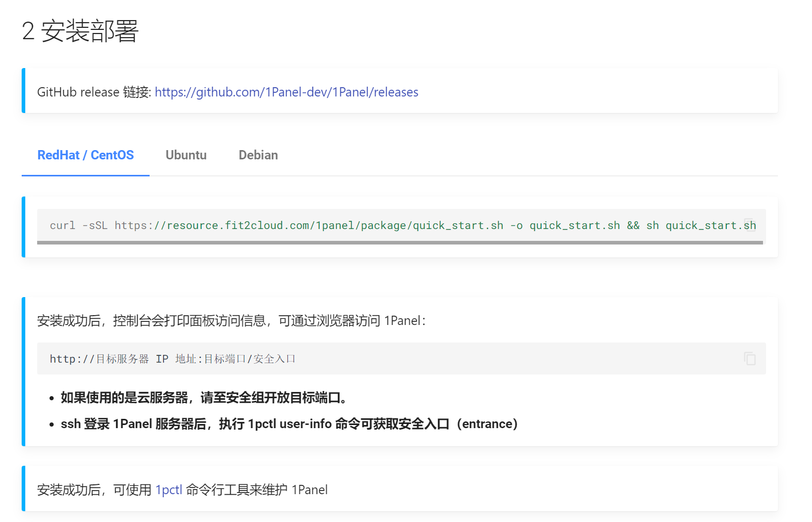This screenshot has height=522, width=812.
Task: Switch to the Debian tab
Action: tap(258, 155)
